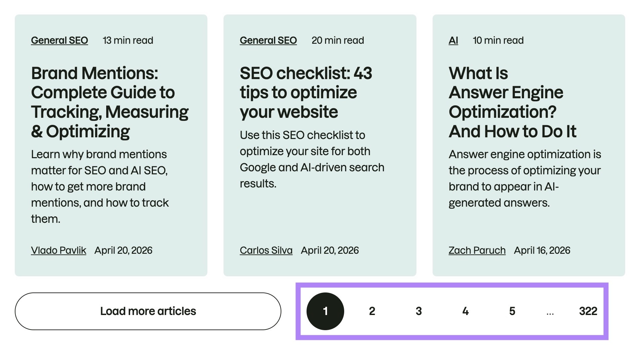This screenshot has width=644, height=348.
Task: Jump to the last page 322
Action: (589, 311)
